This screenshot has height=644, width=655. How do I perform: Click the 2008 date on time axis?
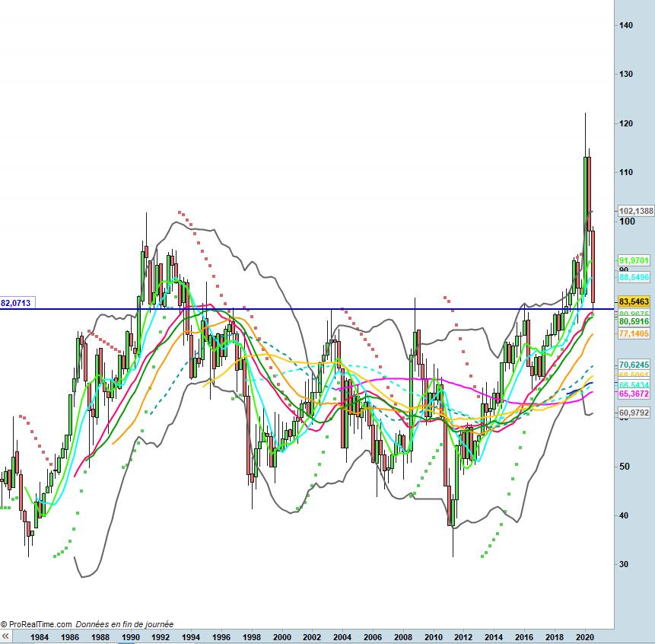[403, 637]
